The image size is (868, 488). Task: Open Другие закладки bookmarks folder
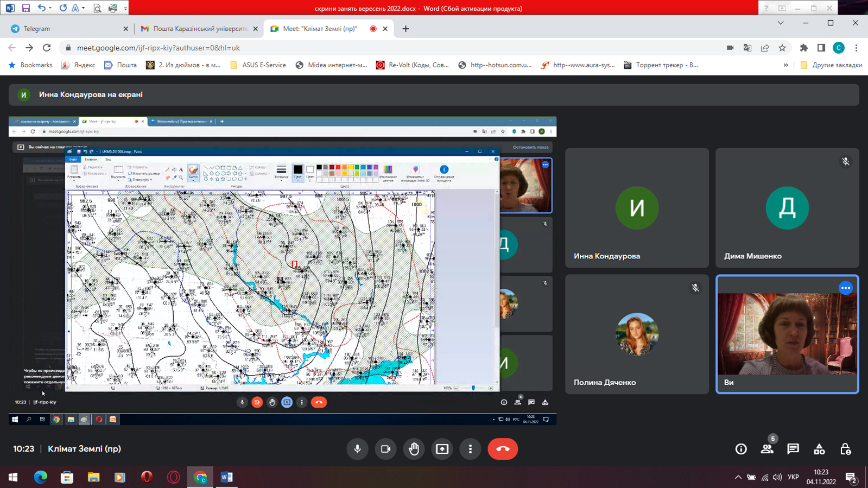coord(832,65)
